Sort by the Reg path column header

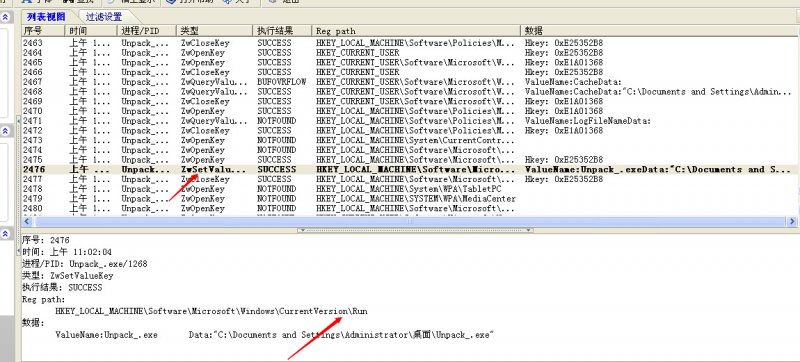pos(416,31)
